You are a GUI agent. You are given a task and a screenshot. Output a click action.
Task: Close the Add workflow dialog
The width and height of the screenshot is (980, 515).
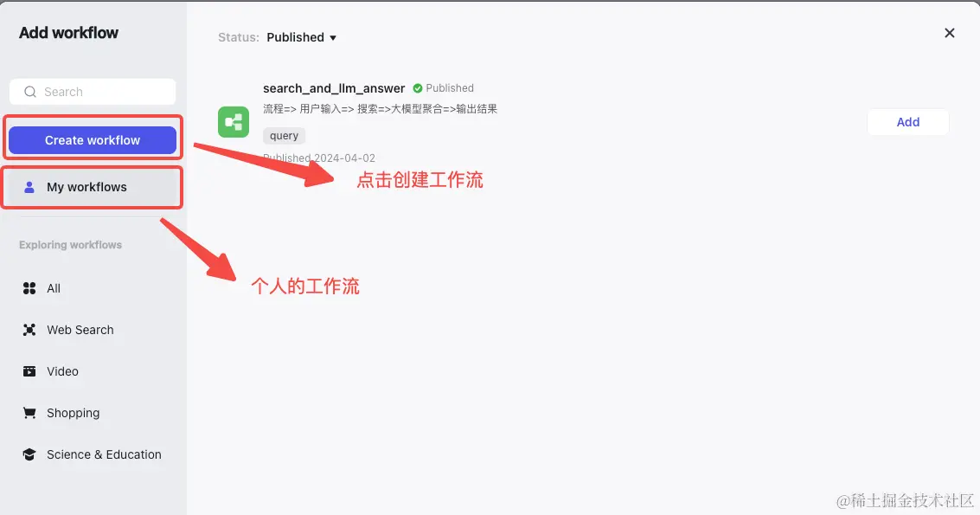(949, 33)
